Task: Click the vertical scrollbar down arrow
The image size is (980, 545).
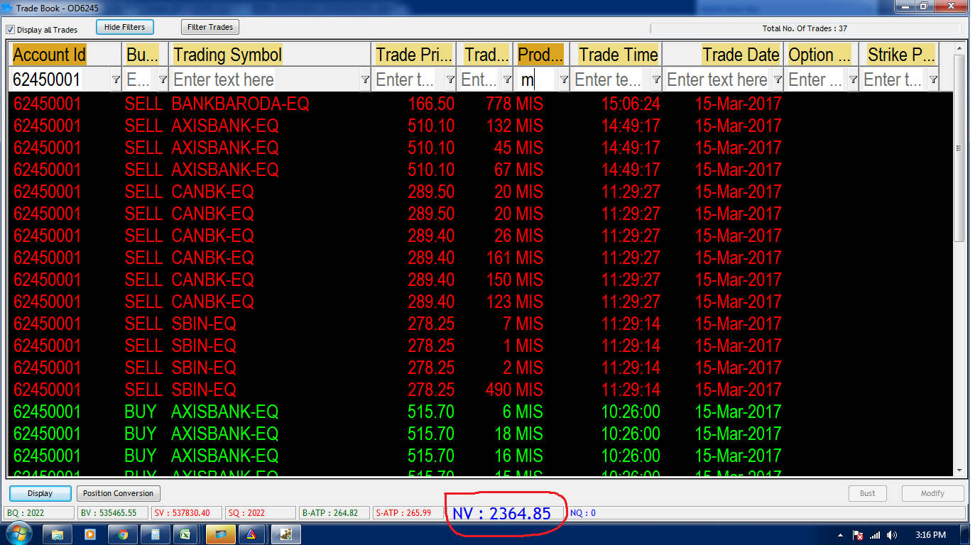Action: [959, 470]
